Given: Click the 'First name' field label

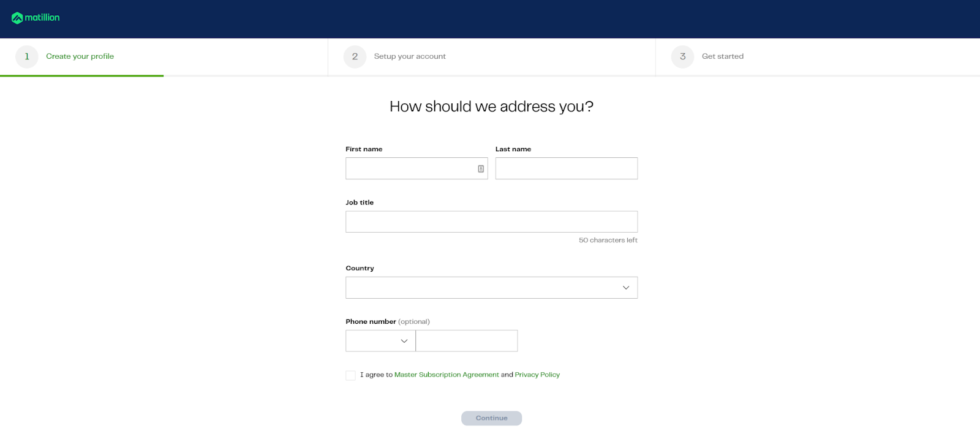Looking at the screenshot, I should coord(364,149).
